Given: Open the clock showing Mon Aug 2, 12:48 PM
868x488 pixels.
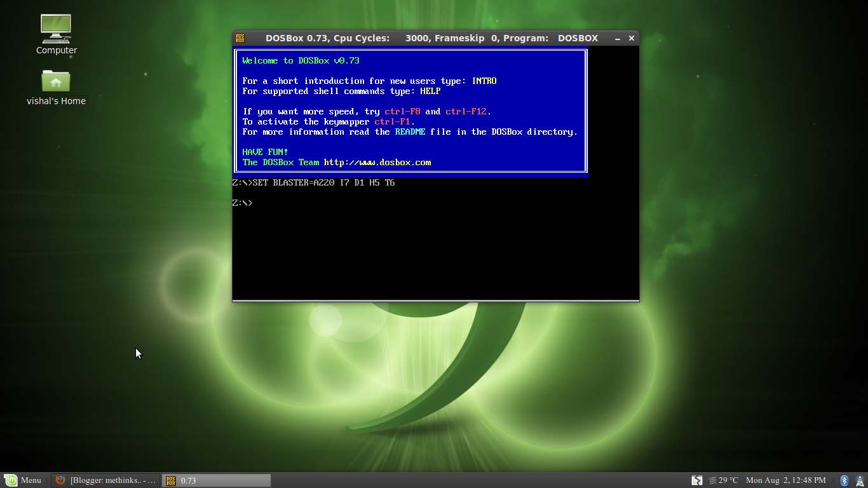Looking at the screenshot, I should [x=786, y=480].
